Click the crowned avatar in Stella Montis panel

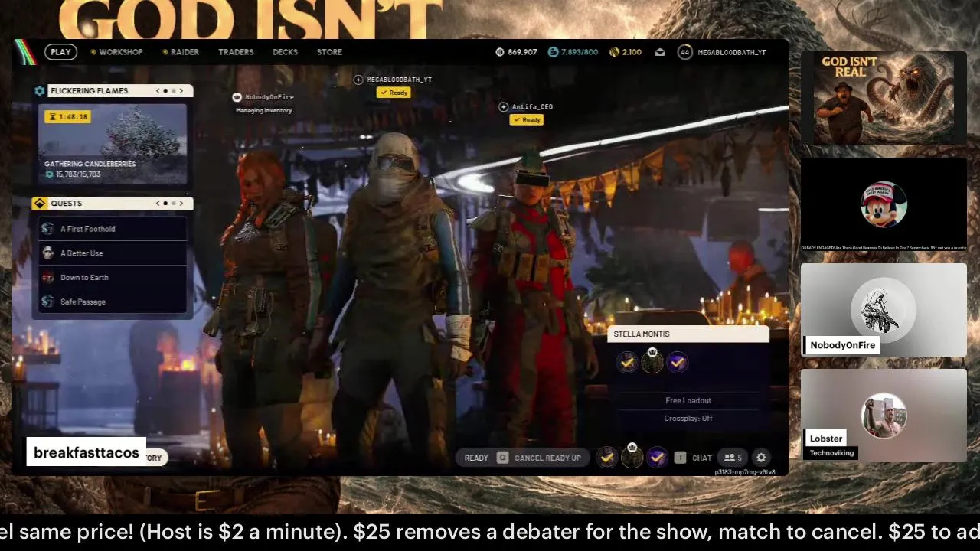[x=652, y=361]
